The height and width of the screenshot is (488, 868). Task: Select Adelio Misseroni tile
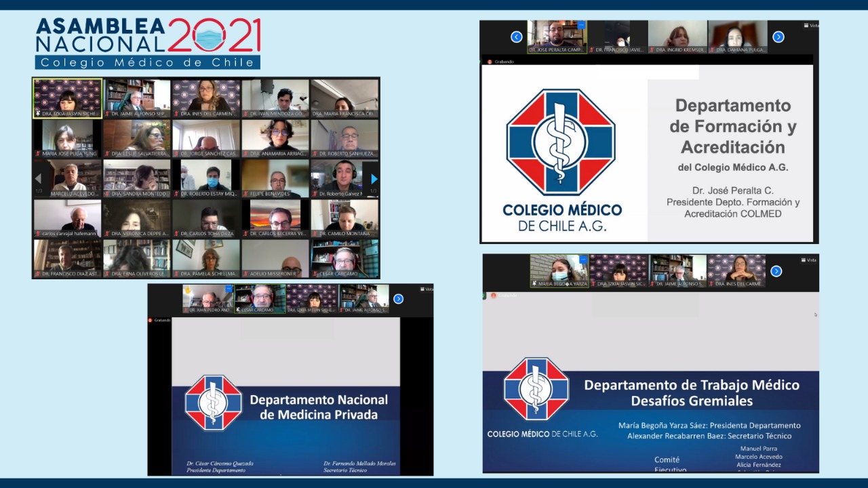(x=275, y=258)
